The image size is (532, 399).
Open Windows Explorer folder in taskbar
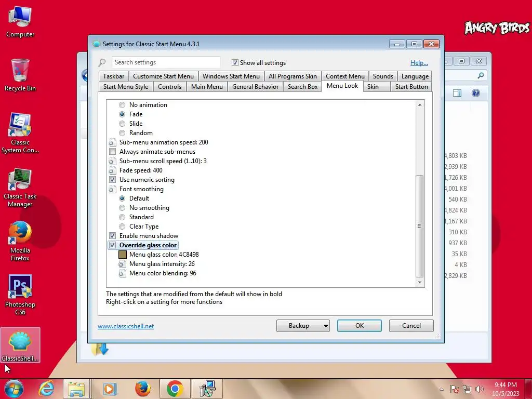point(76,389)
